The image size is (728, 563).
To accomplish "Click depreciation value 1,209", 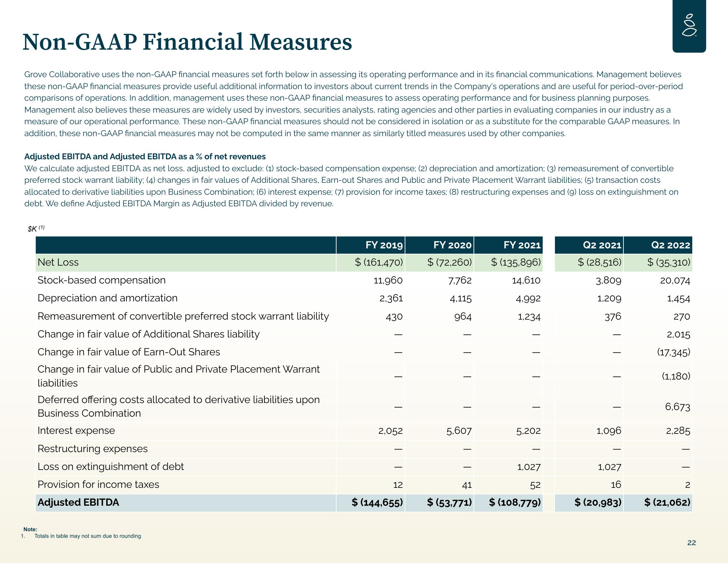I will (x=609, y=298).
